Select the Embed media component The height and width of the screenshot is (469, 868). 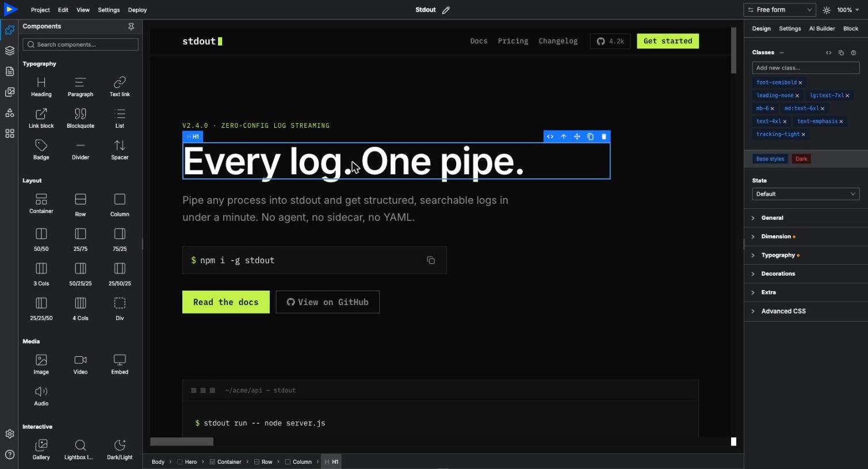(120, 364)
